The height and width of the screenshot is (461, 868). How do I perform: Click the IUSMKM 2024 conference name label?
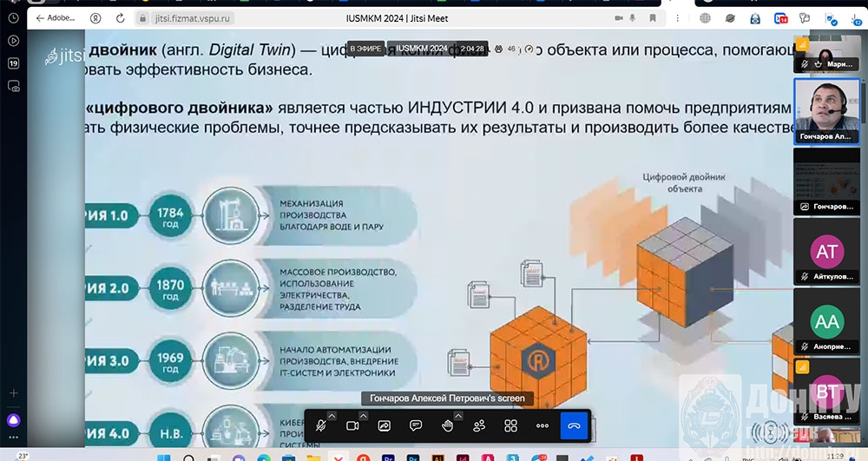(421, 49)
